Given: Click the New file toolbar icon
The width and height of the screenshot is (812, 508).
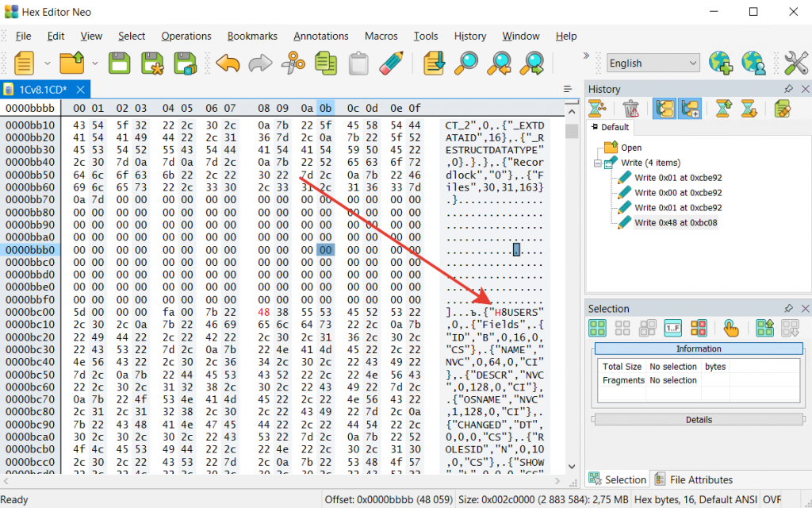Looking at the screenshot, I should [x=24, y=63].
